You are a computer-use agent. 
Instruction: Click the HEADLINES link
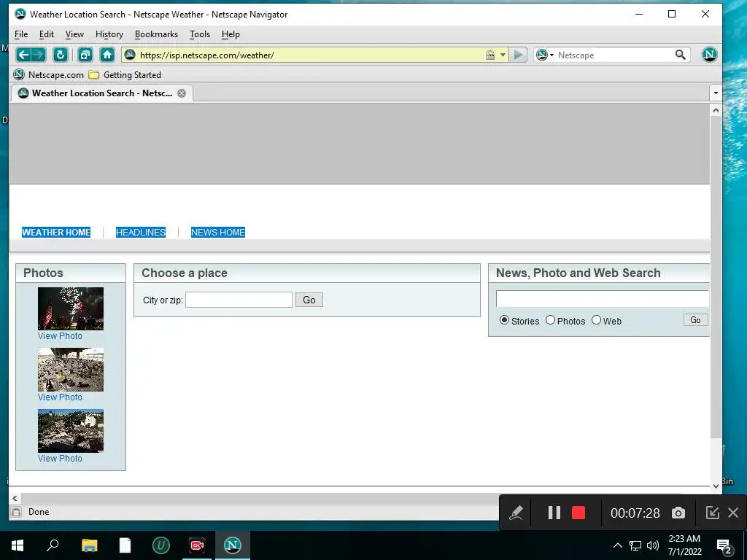point(141,233)
